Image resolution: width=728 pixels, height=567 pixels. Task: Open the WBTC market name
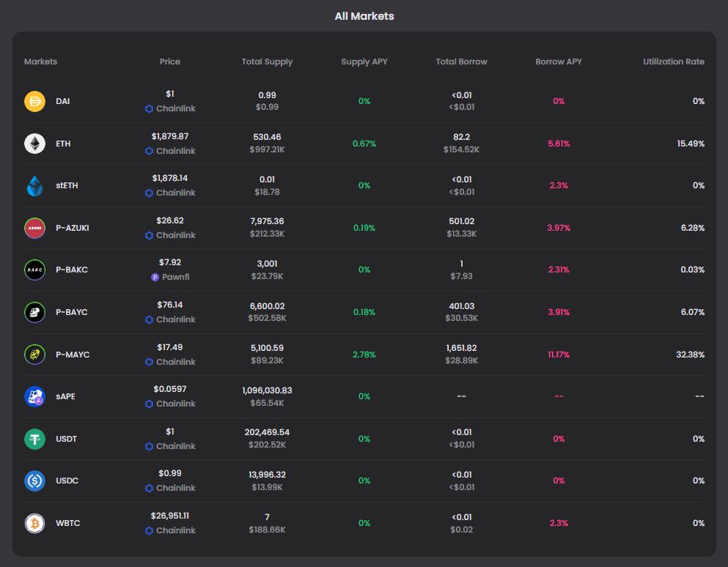click(x=67, y=523)
